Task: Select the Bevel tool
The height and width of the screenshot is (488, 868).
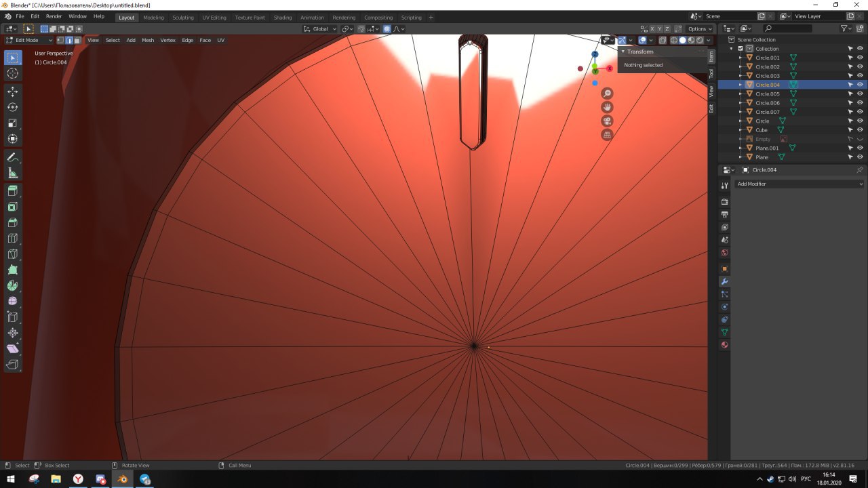Action: (x=12, y=222)
